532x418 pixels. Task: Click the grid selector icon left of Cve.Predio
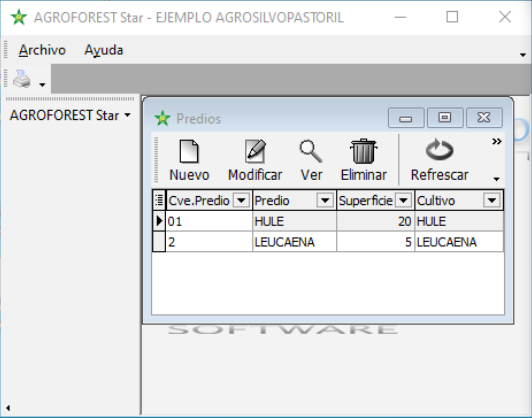pos(159,200)
